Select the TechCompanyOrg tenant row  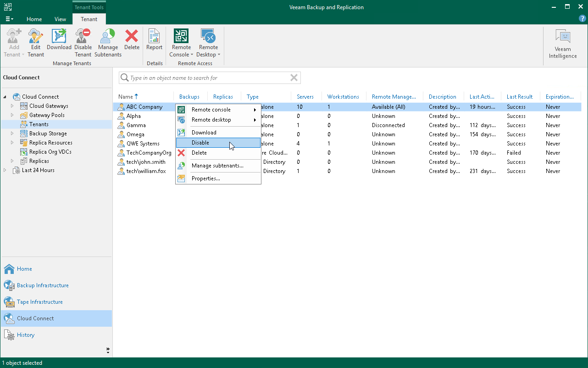tap(348, 153)
